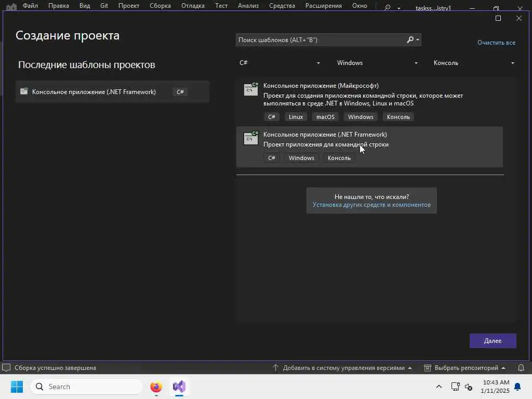Click the taskbar Search box

87,387
